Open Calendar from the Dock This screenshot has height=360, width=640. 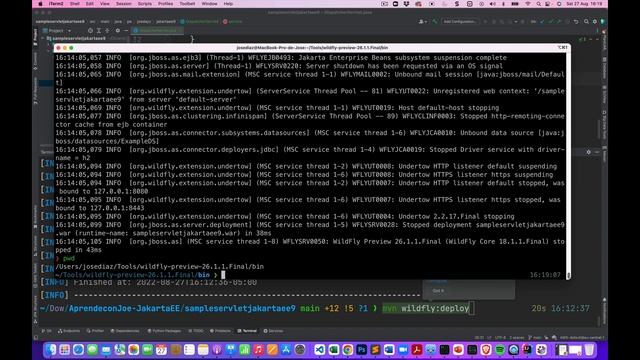point(161,350)
